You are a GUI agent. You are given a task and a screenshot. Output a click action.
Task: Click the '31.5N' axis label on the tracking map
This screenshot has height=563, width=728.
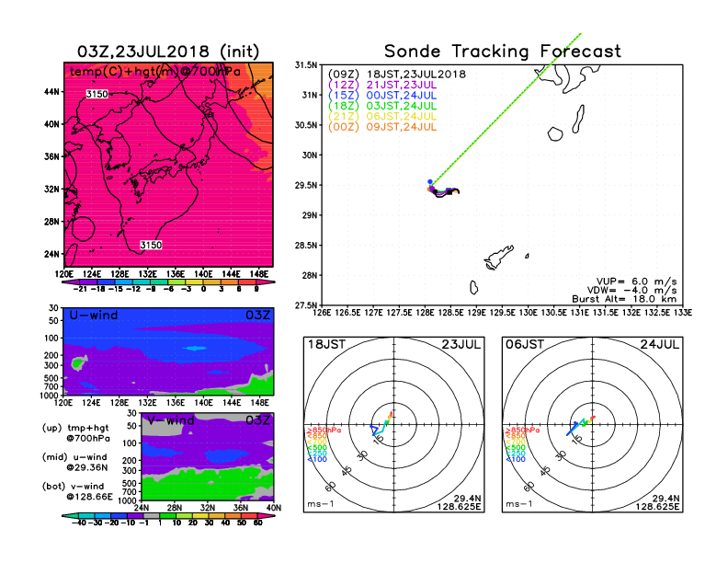(x=306, y=65)
